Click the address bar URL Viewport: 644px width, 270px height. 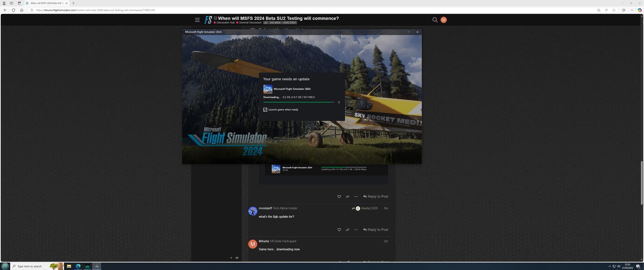(x=95, y=10)
